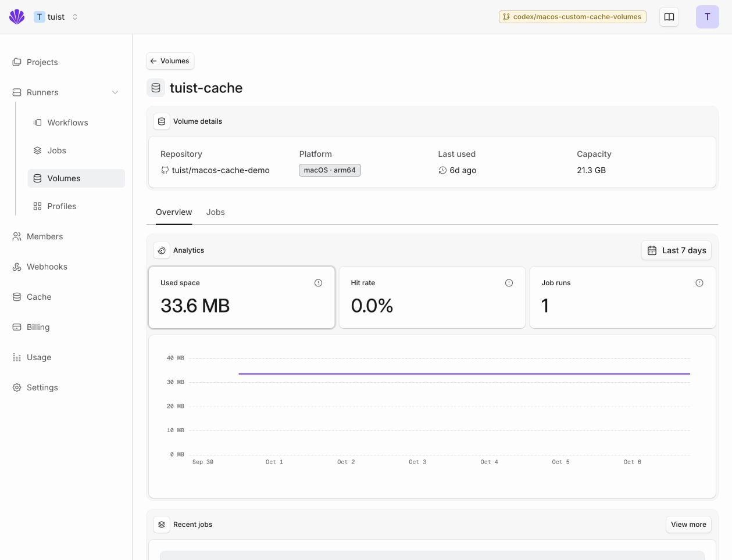Select the Job runs metric card
The width and height of the screenshot is (732, 560).
[623, 297]
